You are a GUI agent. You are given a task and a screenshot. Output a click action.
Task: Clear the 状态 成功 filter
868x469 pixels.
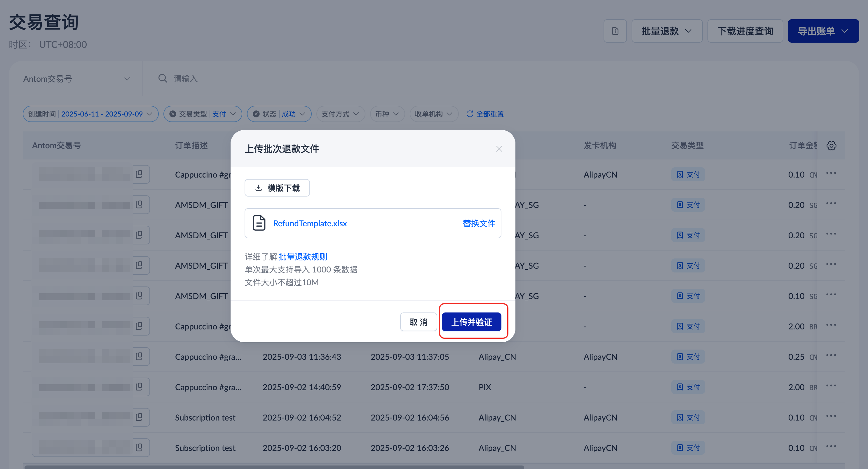[x=256, y=114]
